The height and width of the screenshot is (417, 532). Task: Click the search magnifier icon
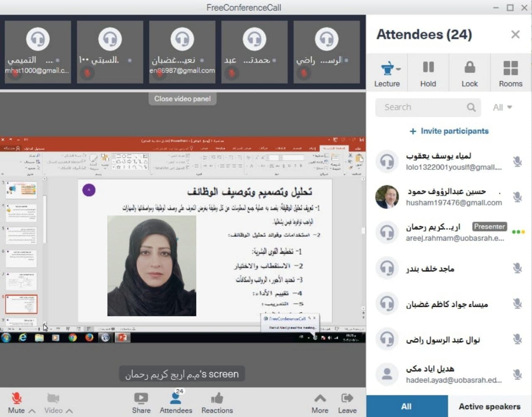click(x=471, y=107)
